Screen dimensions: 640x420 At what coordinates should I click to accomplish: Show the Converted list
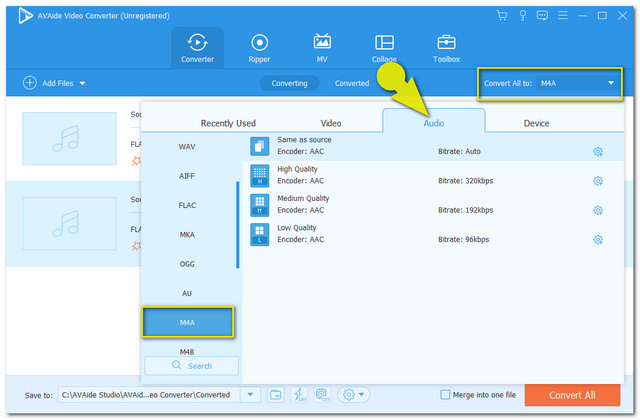pyautogui.click(x=352, y=83)
